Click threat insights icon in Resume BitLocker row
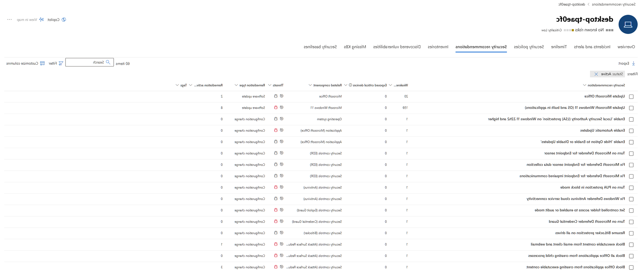The image size is (644, 272). click(282, 233)
